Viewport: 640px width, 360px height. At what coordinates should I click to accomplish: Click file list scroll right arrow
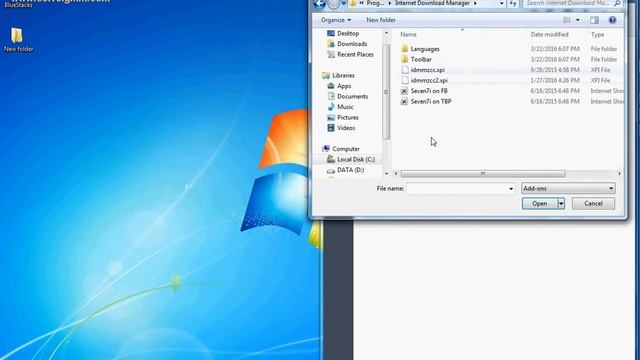(x=619, y=174)
